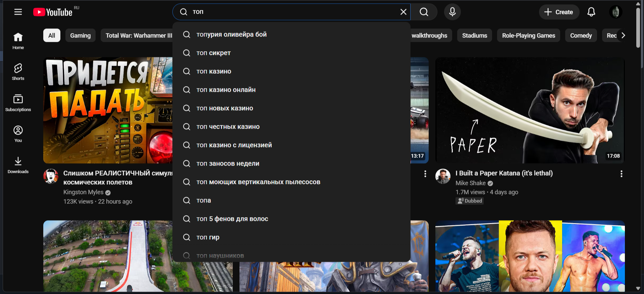Choose suggestion 'топ казино онлайн'
The width and height of the screenshot is (644, 294).
tap(291, 90)
